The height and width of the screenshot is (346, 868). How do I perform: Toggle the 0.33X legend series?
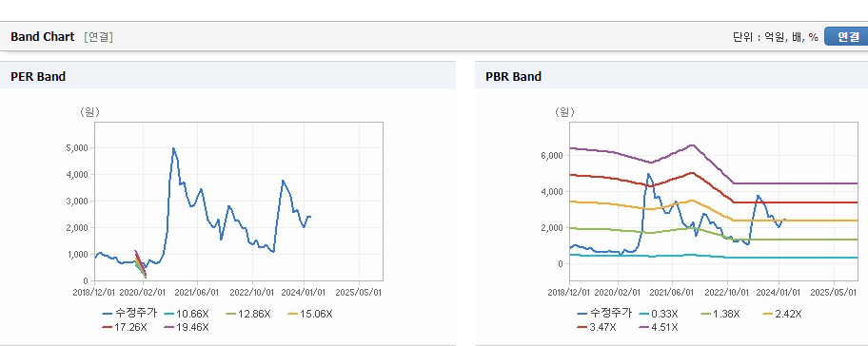(x=659, y=314)
